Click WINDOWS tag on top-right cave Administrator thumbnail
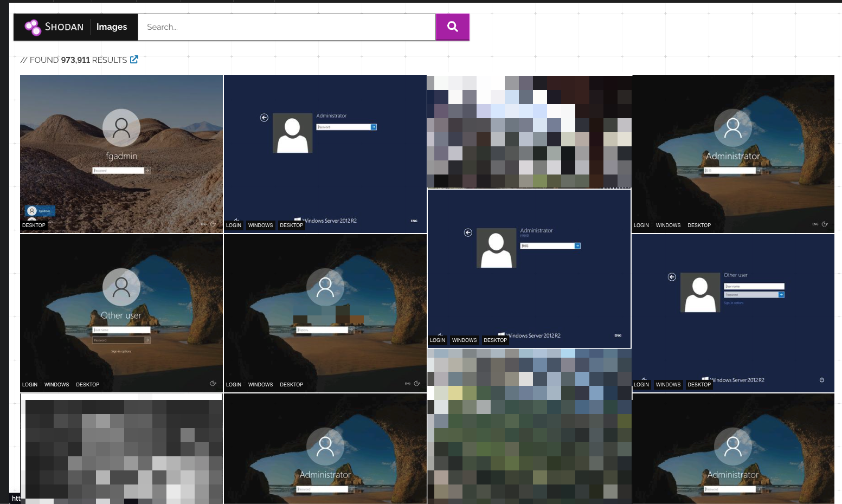842x504 pixels. pyautogui.click(x=669, y=225)
